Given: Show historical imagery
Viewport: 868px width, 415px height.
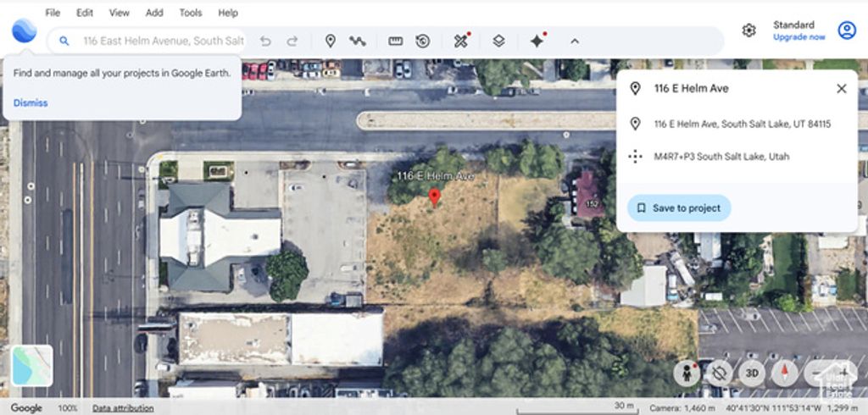Looking at the screenshot, I should pos(422,41).
